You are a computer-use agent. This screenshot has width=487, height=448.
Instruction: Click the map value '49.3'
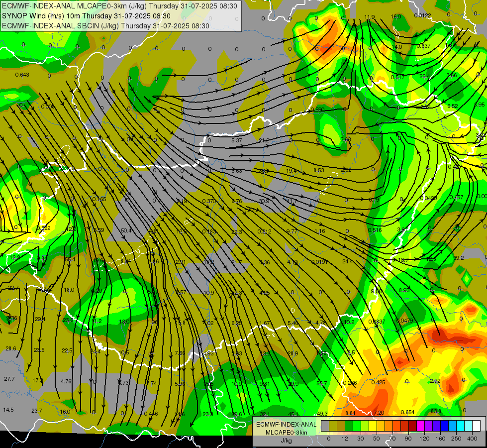point(322,414)
